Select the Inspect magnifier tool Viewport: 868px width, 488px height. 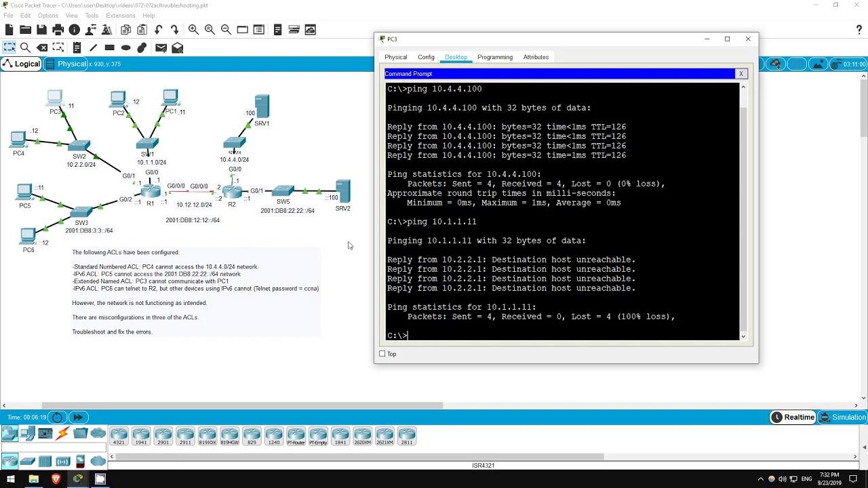coord(25,47)
